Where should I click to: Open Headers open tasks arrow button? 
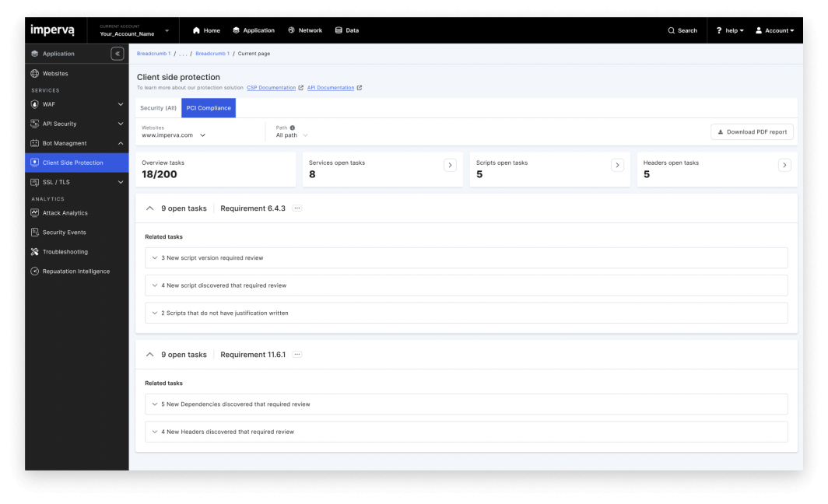784,165
